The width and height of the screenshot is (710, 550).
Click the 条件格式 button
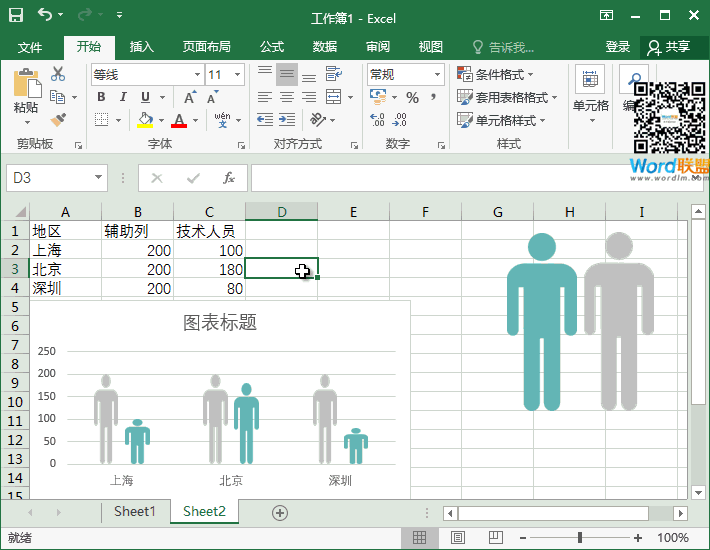495,75
